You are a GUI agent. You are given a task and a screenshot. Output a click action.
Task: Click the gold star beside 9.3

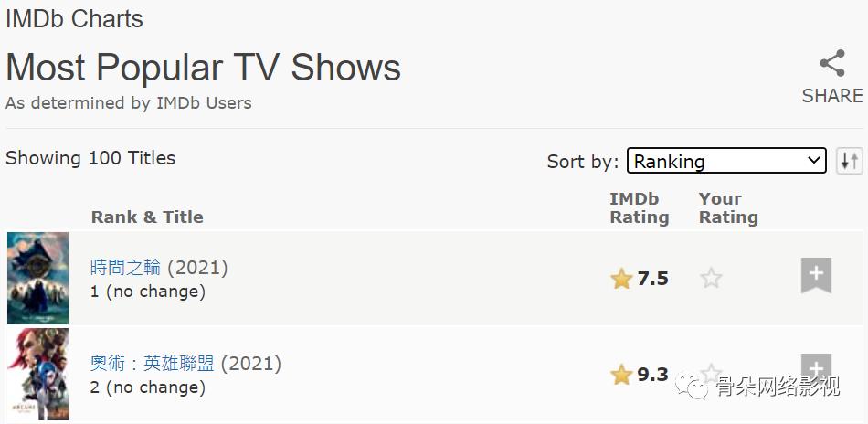pos(621,375)
